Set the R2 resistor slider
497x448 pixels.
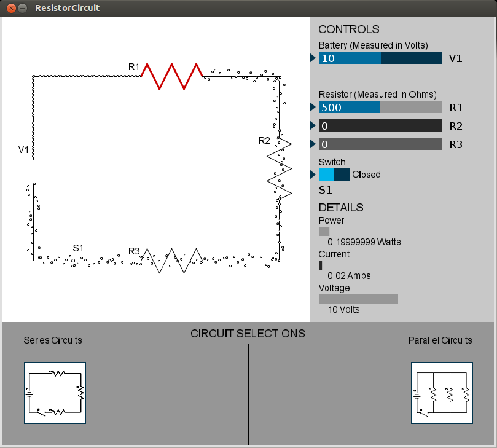click(380, 125)
